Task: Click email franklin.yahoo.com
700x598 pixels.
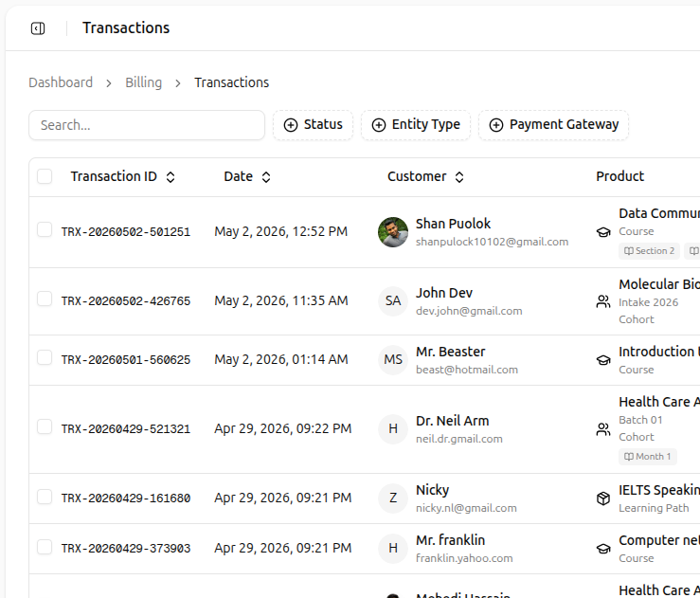Action: click(x=464, y=558)
